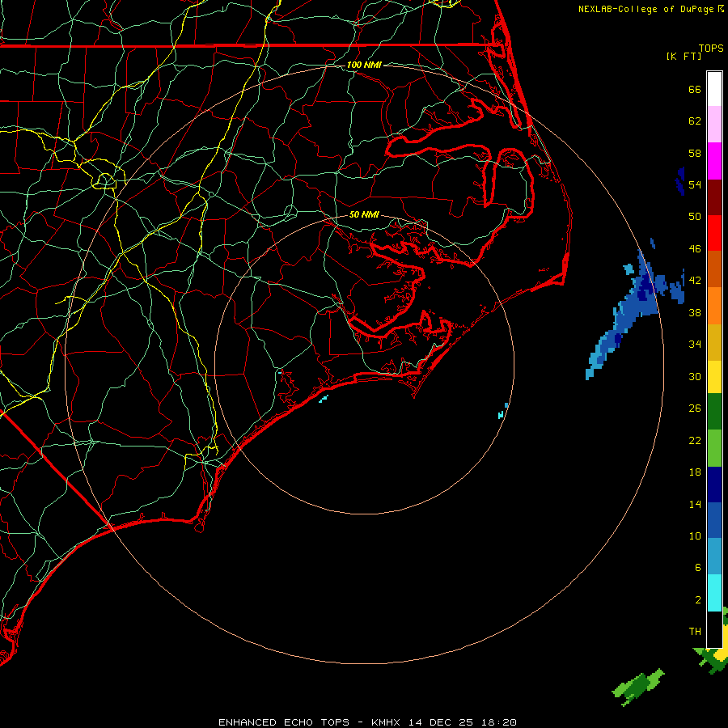This screenshot has height=728, width=728.
Task: Click the 10 value on the scale
Action: (x=695, y=535)
